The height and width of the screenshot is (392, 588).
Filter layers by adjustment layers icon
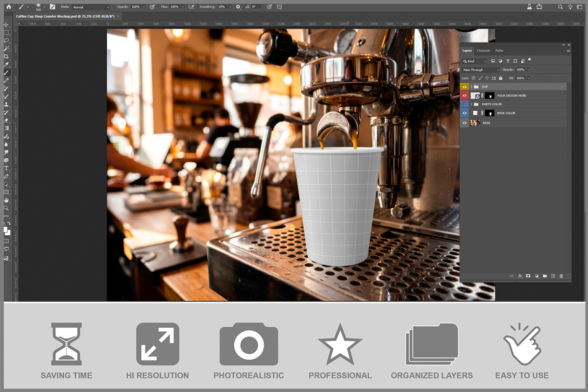pyautogui.click(x=500, y=61)
